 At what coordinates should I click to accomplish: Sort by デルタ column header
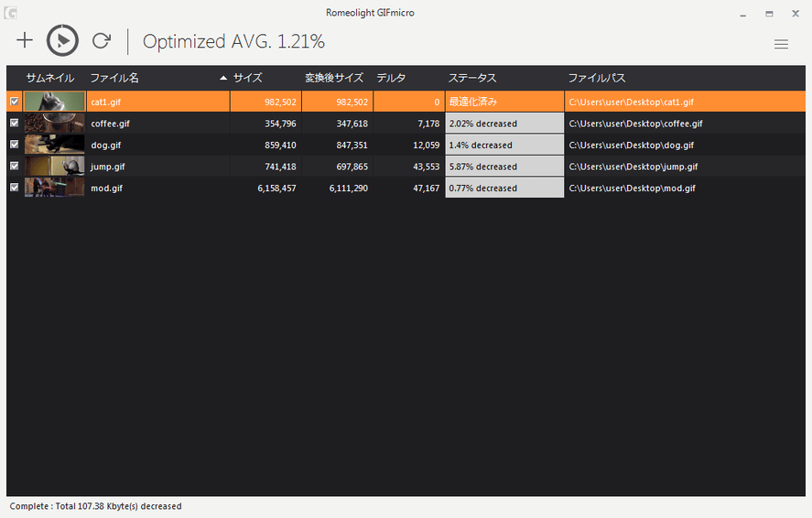click(391, 78)
